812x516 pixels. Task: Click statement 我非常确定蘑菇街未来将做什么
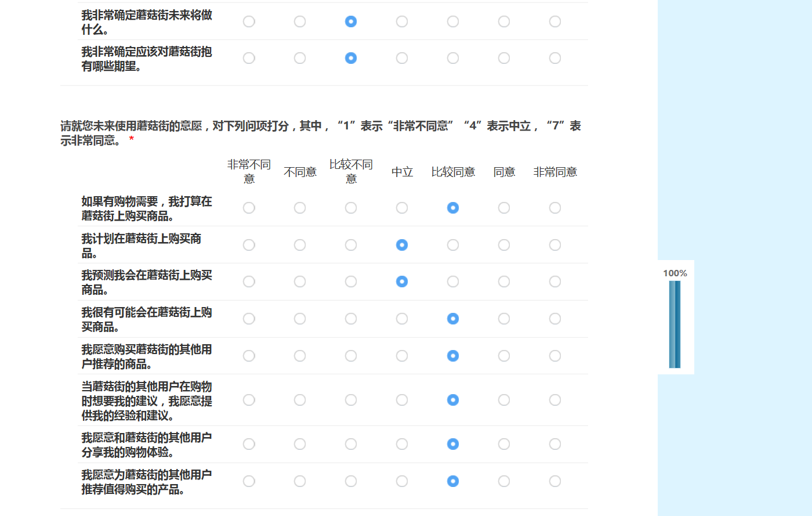pos(146,22)
